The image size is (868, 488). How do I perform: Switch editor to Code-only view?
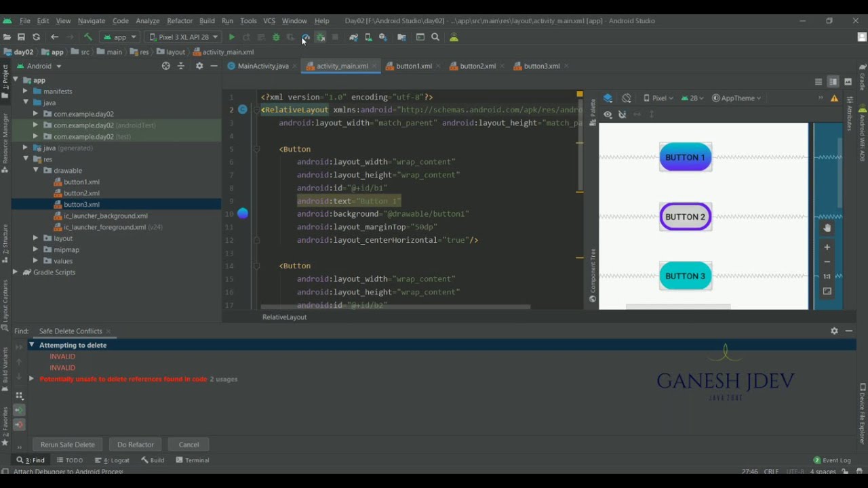click(818, 82)
